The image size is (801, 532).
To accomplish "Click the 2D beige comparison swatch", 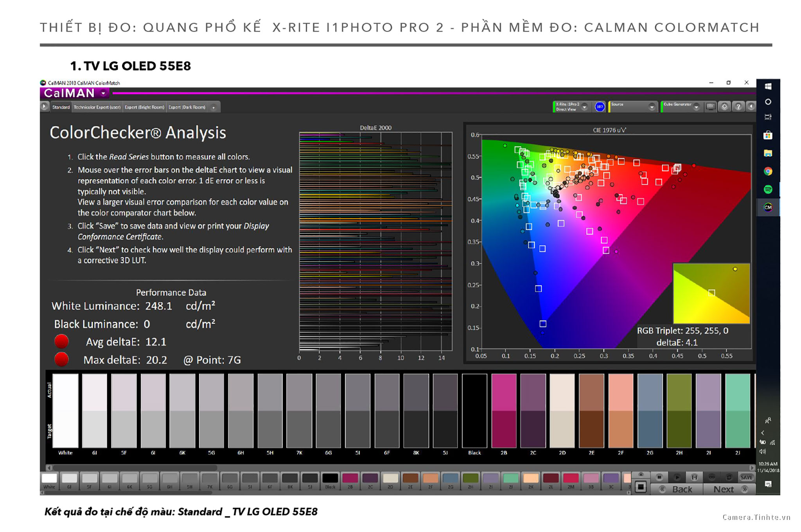I will click(x=562, y=410).
